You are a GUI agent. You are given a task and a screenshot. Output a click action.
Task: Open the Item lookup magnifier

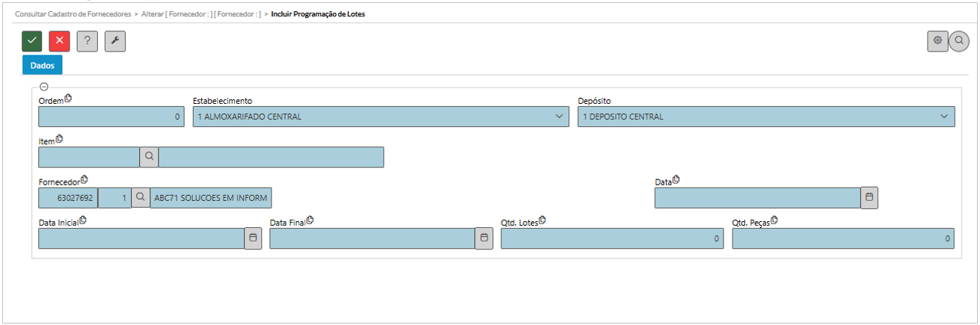pos(149,157)
